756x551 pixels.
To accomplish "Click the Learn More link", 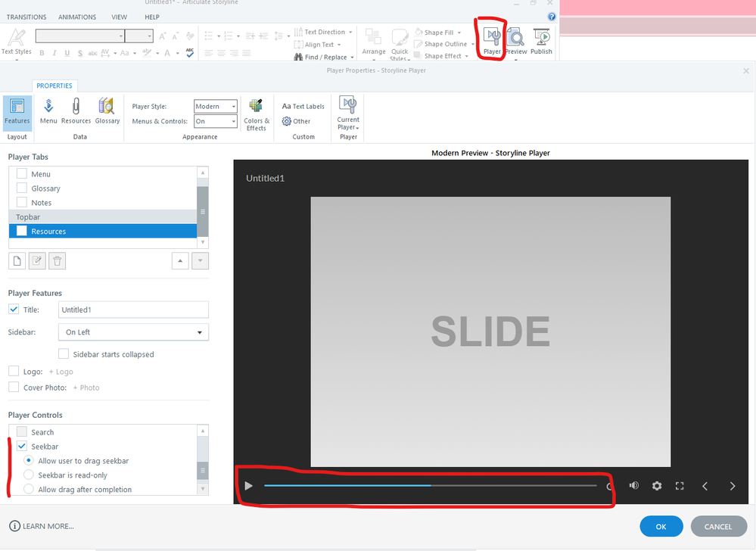I will coord(42,526).
